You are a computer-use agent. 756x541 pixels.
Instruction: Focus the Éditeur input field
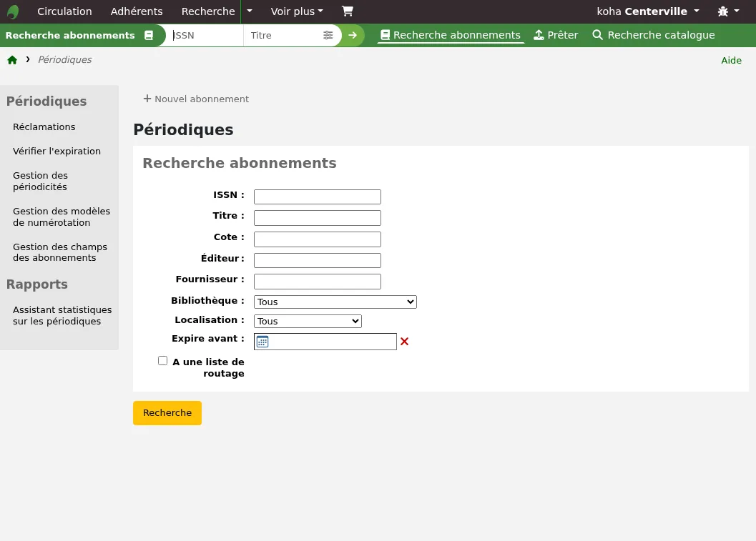[318, 260]
